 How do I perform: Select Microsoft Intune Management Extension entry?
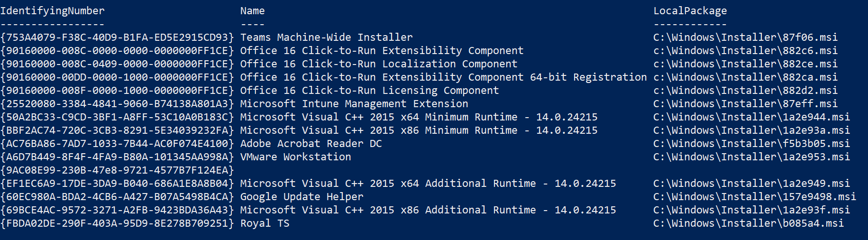pos(354,104)
